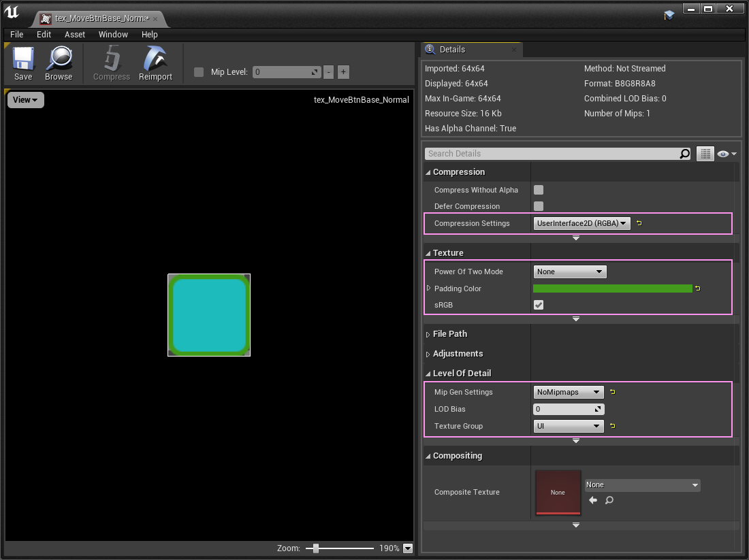The image size is (749, 560).
Task: Open the zoom percentage dropdown
Action: (408, 548)
